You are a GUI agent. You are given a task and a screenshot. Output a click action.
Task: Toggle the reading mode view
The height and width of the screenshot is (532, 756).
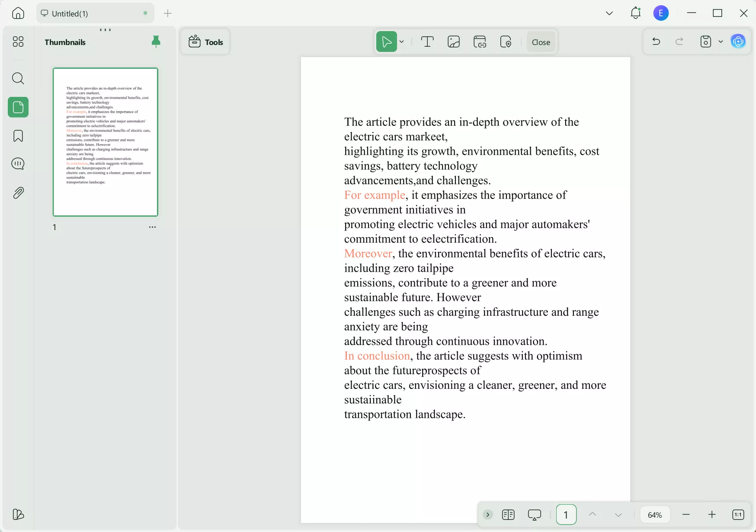(x=508, y=515)
